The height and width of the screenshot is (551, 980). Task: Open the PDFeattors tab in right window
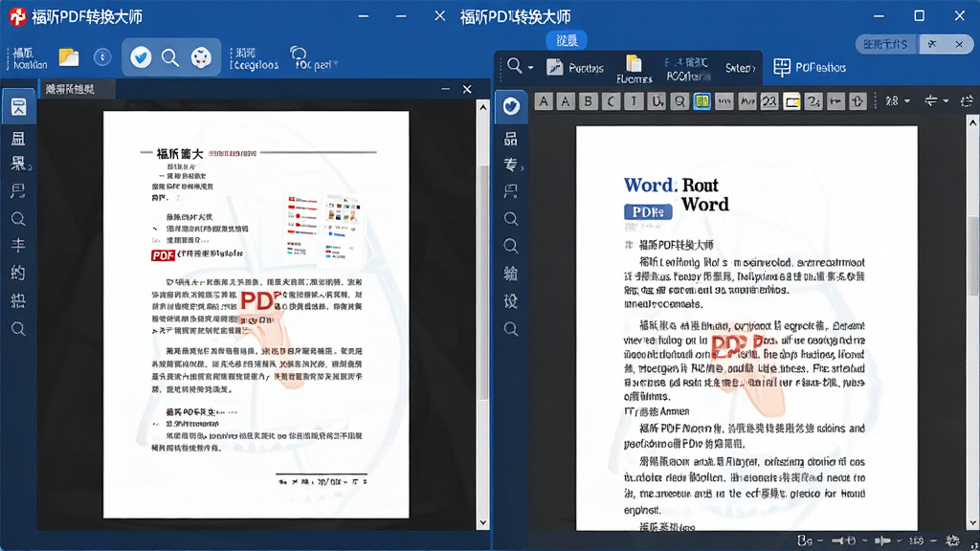(x=810, y=68)
